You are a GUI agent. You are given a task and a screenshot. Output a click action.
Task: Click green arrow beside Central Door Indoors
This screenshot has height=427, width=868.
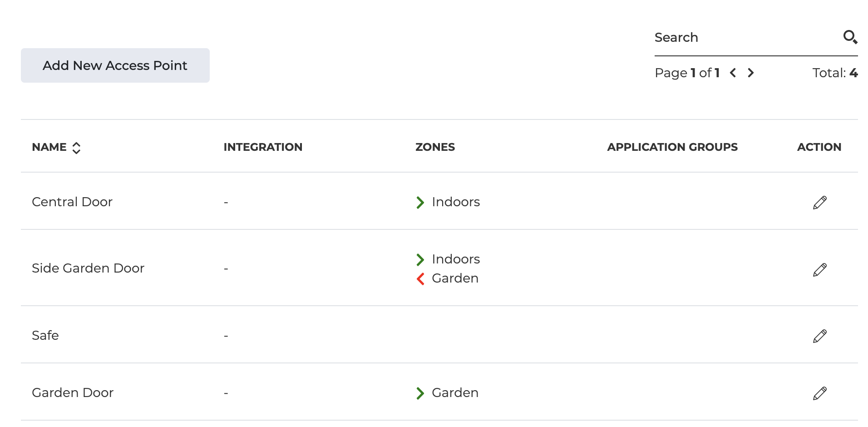click(420, 202)
